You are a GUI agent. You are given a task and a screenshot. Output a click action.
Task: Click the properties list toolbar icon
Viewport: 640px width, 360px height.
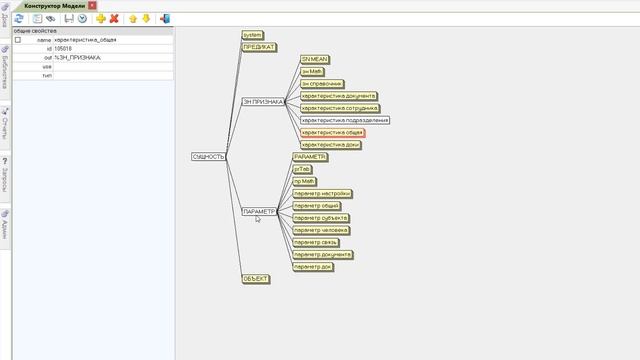(37, 19)
